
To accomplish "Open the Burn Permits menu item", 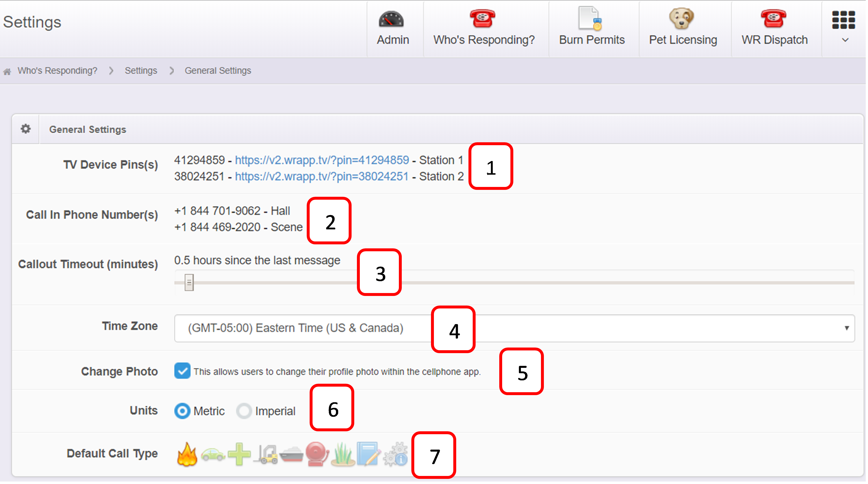I will coord(592,29).
